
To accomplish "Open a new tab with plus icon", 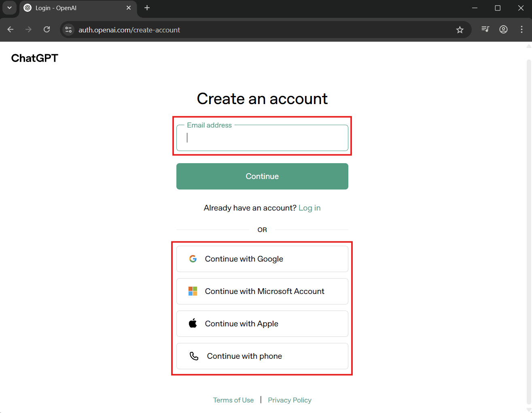I will [147, 8].
